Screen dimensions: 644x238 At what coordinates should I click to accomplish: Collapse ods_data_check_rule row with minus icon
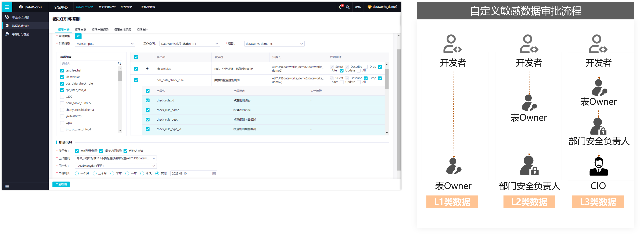(147, 80)
